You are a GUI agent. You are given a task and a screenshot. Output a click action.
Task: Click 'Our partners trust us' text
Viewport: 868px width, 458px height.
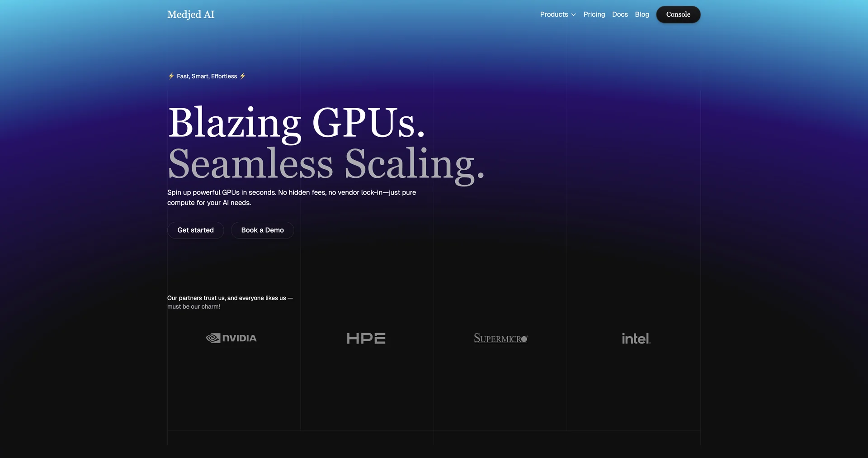[x=230, y=302]
